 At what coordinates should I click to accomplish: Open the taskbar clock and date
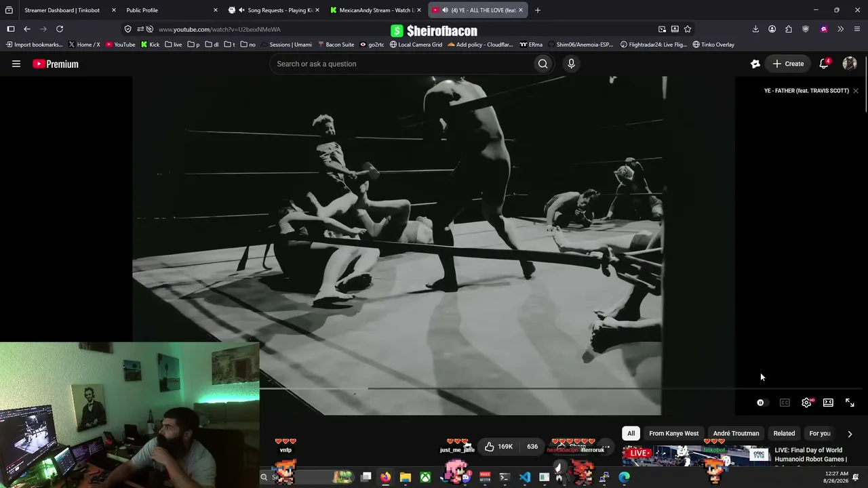[x=836, y=477]
